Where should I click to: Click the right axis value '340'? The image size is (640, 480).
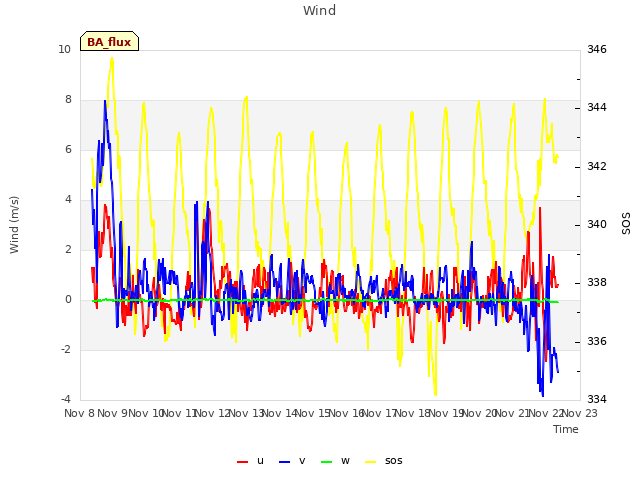597,224
